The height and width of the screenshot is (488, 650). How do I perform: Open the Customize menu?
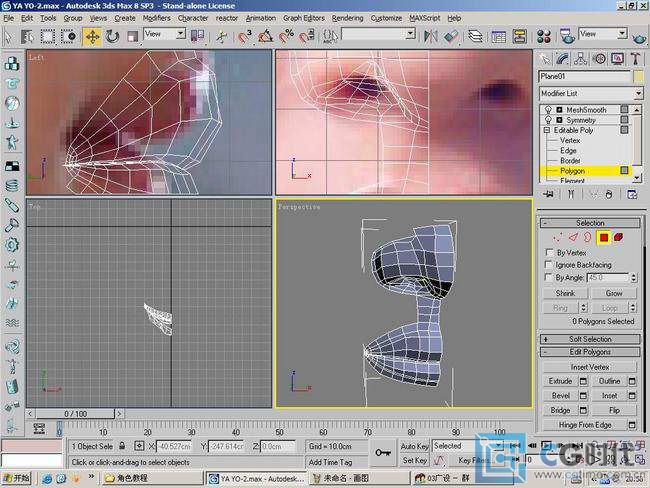click(386, 18)
